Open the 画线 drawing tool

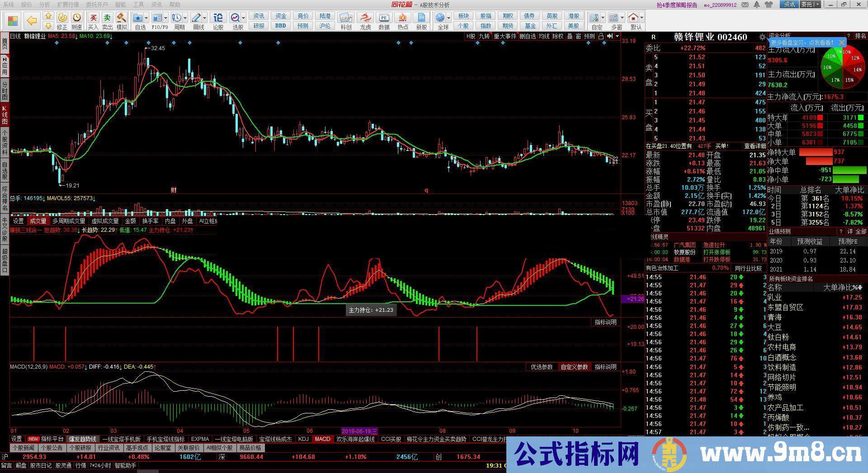point(196,18)
